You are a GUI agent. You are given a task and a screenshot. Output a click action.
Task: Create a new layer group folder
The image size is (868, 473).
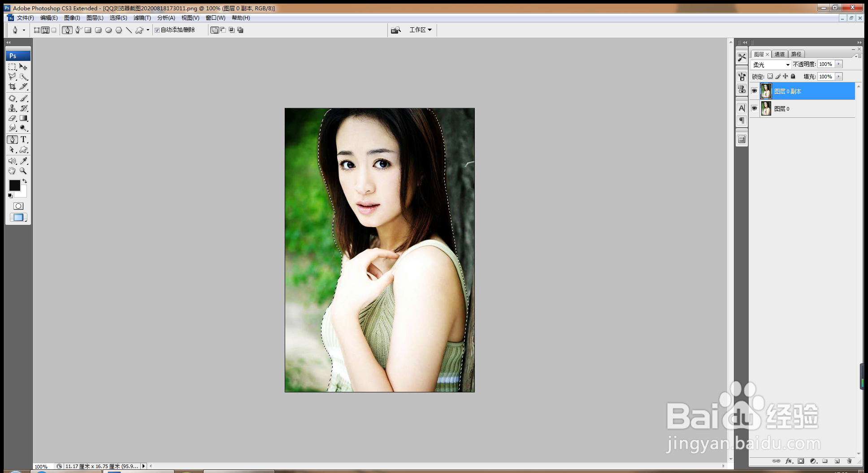click(825, 461)
